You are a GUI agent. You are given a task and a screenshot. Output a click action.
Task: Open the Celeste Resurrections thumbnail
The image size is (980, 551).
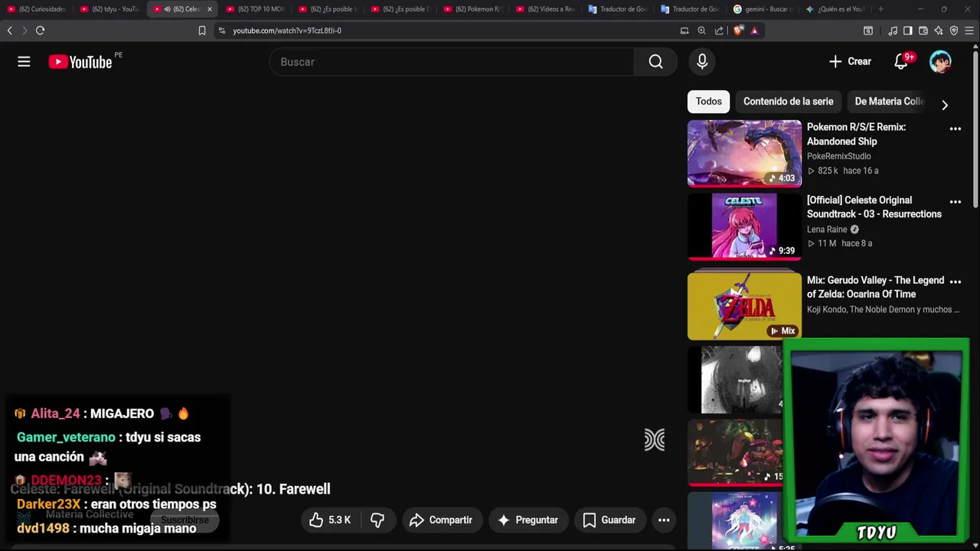(x=744, y=226)
